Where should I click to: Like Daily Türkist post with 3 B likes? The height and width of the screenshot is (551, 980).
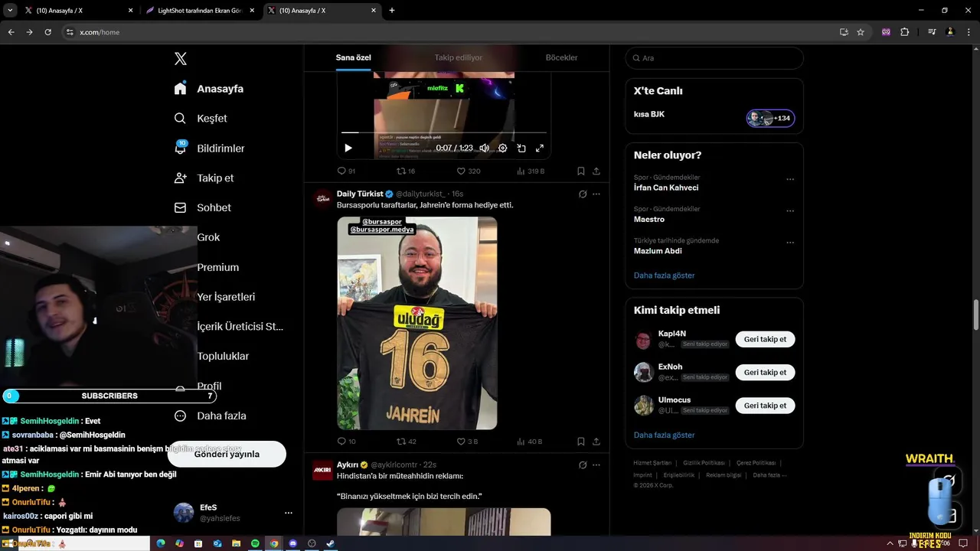click(x=467, y=442)
